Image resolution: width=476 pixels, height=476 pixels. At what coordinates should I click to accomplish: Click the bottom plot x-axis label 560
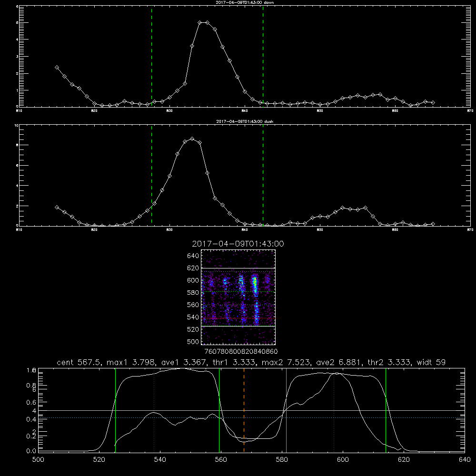pos(221,459)
